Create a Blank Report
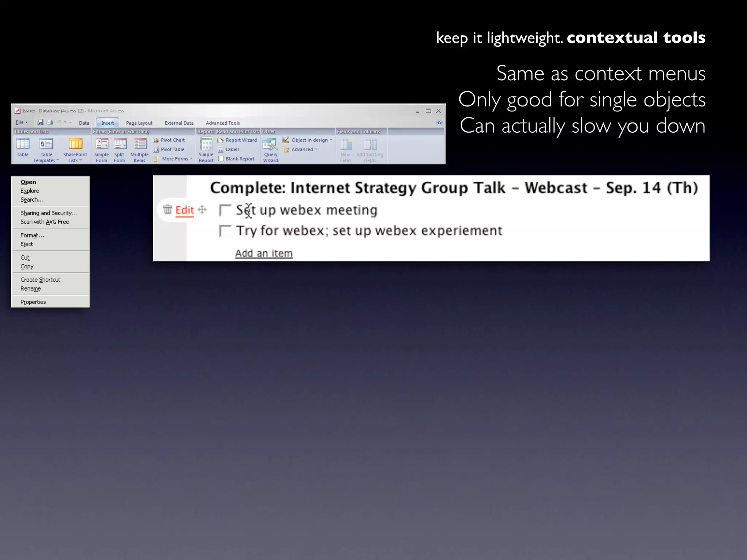The height and width of the screenshot is (560, 747). pyautogui.click(x=236, y=159)
